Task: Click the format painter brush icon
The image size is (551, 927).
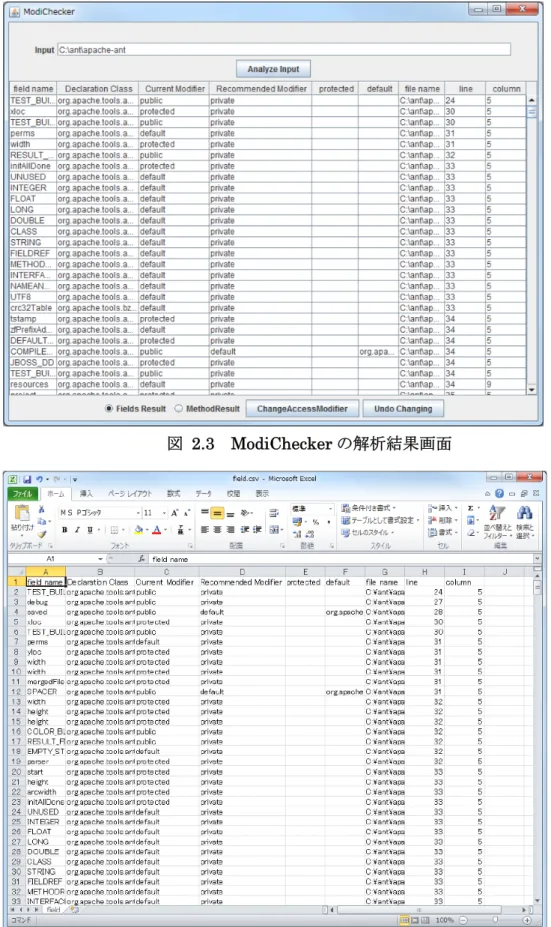Action: click(41, 533)
